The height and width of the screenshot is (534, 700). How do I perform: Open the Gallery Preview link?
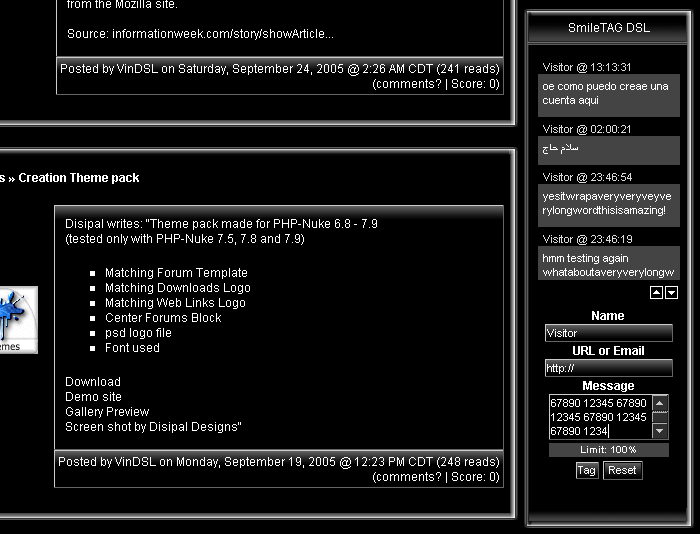107,412
